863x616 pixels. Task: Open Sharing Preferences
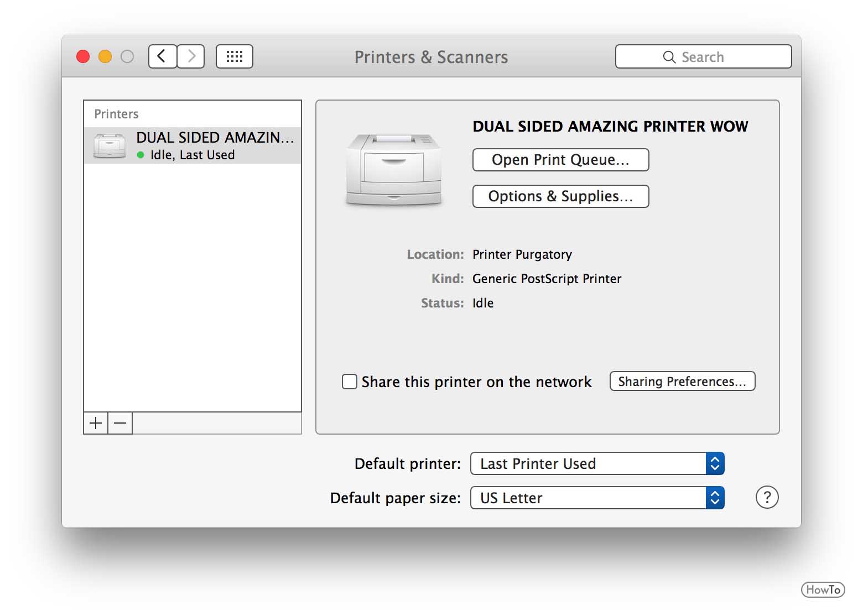click(682, 381)
